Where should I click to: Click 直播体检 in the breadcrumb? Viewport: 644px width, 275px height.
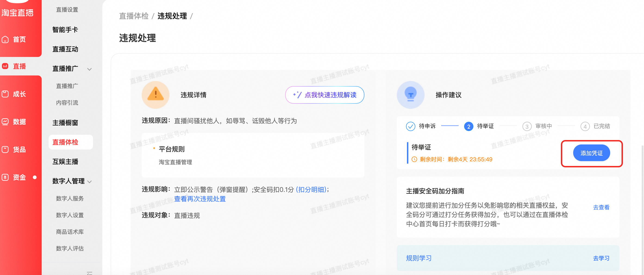[134, 16]
